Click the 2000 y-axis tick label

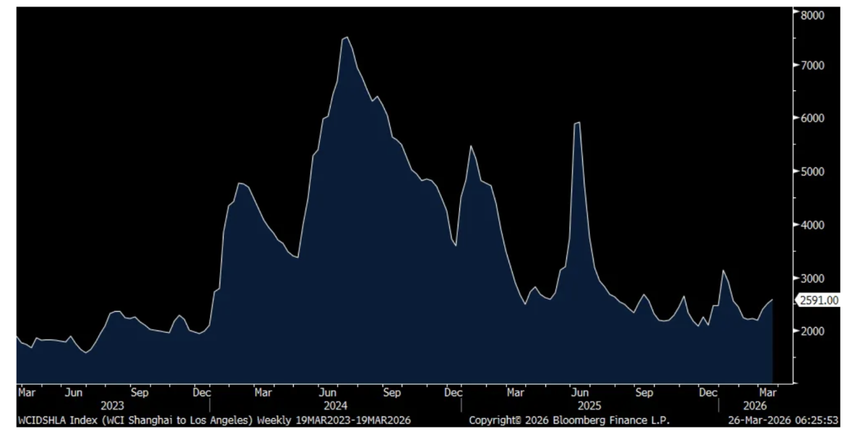coord(812,331)
